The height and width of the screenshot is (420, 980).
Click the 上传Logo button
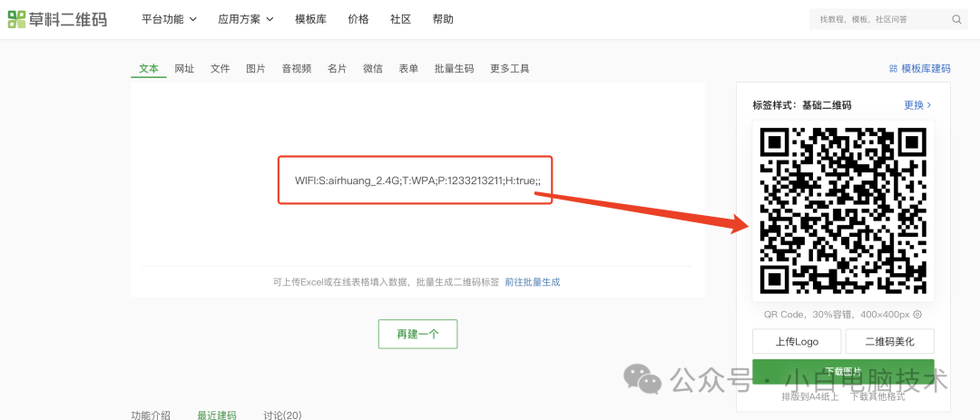(x=797, y=342)
